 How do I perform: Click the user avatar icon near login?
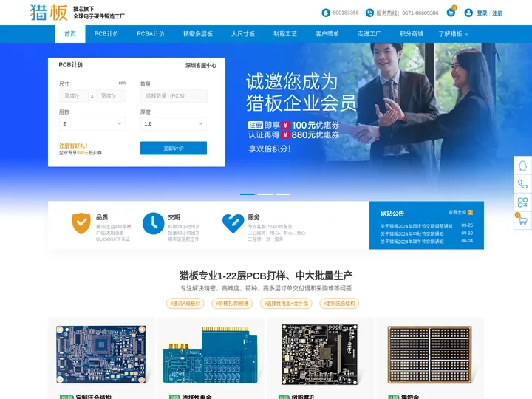click(x=468, y=13)
